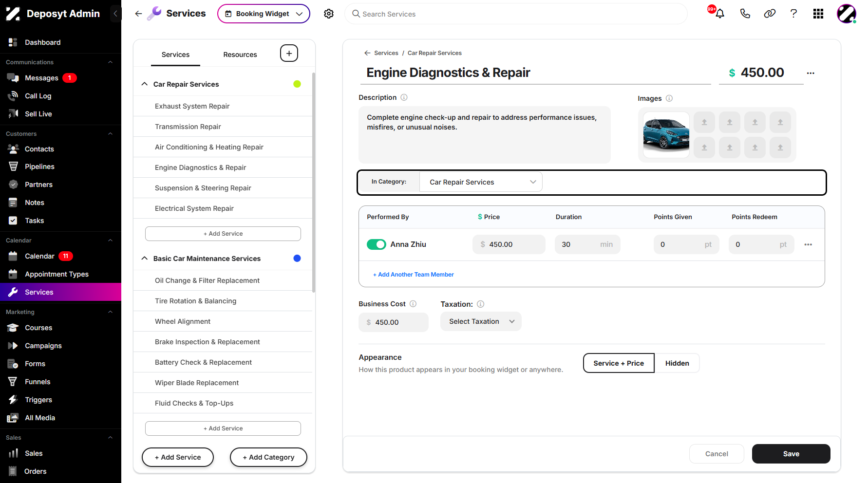Click Add Another Team Member link
Viewport: 868px width, 483px height.
point(414,275)
